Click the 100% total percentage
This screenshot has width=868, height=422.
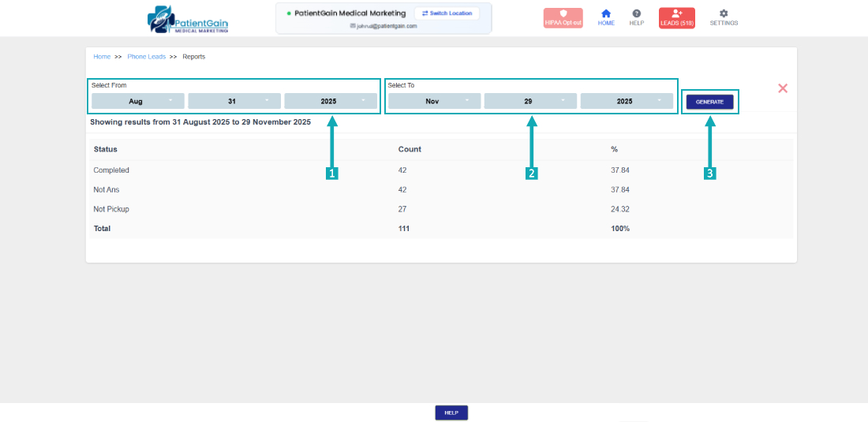[620, 229]
